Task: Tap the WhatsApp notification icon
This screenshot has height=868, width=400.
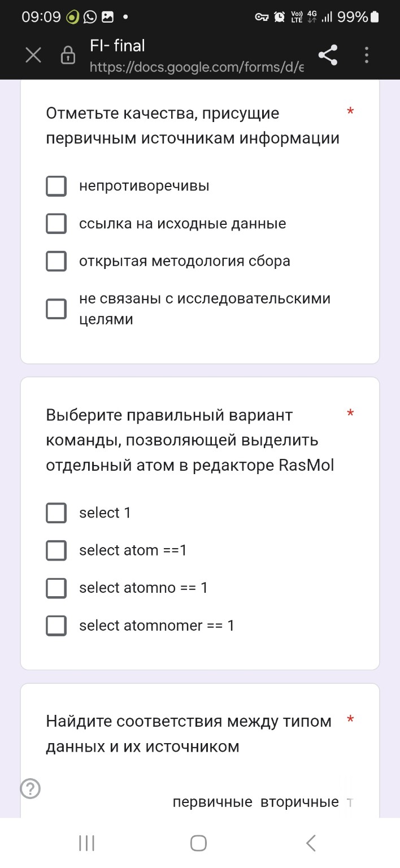Action: [88, 17]
